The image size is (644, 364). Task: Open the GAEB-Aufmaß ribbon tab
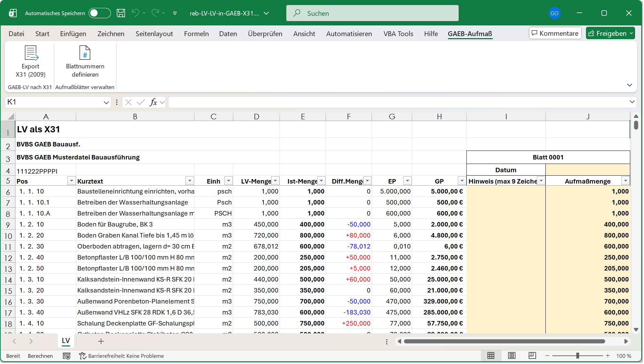coord(470,34)
